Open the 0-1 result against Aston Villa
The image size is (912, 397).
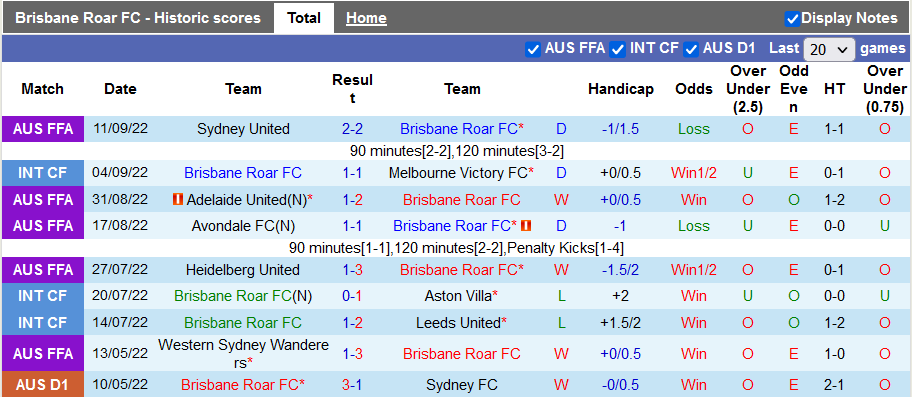[352, 296]
